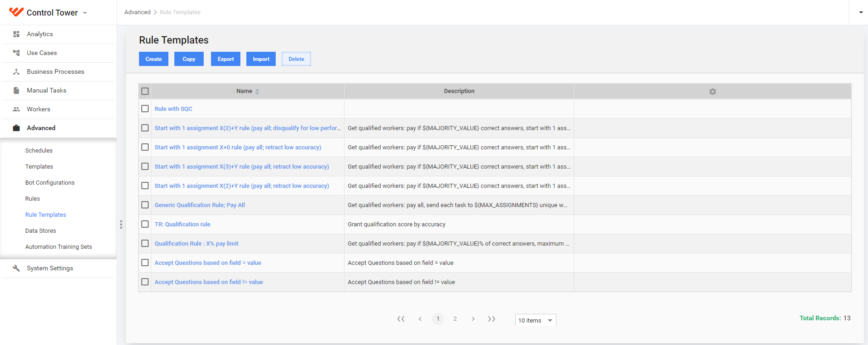Check the field = value row checkbox
The image size is (868, 345).
click(145, 263)
